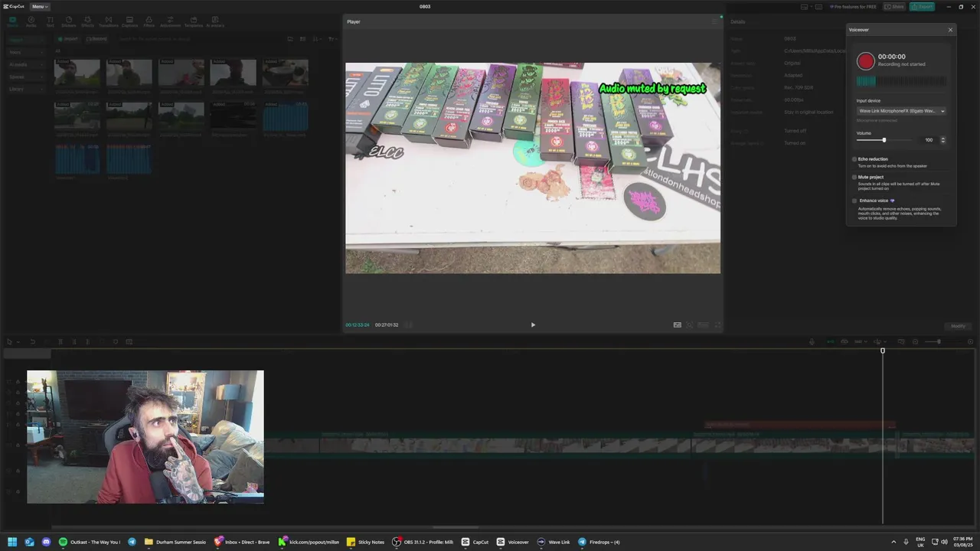Click the Record button in the media panel
980x551 pixels.
[x=96, y=39]
